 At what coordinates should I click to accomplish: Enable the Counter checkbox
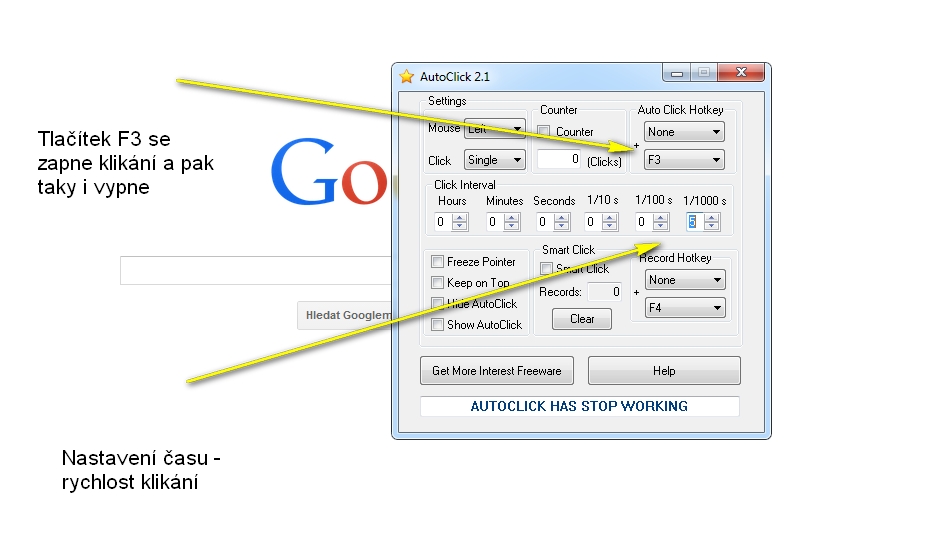click(x=544, y=131)
